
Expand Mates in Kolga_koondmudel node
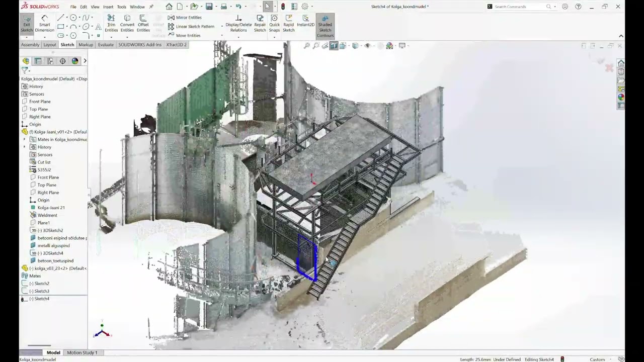pos(25,139)
